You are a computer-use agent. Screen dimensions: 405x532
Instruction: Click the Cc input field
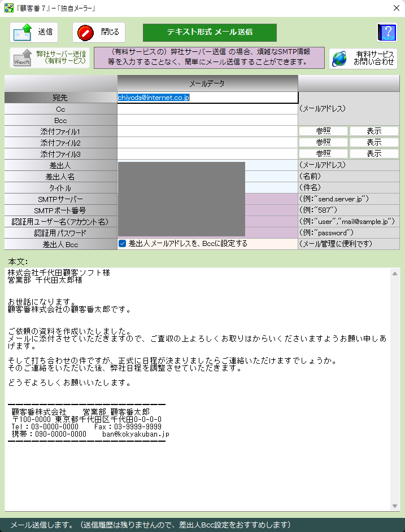click(x=207, y=109)
